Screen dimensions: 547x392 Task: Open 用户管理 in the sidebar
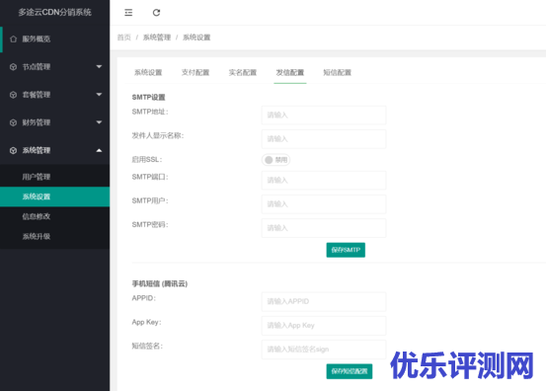tap(54, 177)
